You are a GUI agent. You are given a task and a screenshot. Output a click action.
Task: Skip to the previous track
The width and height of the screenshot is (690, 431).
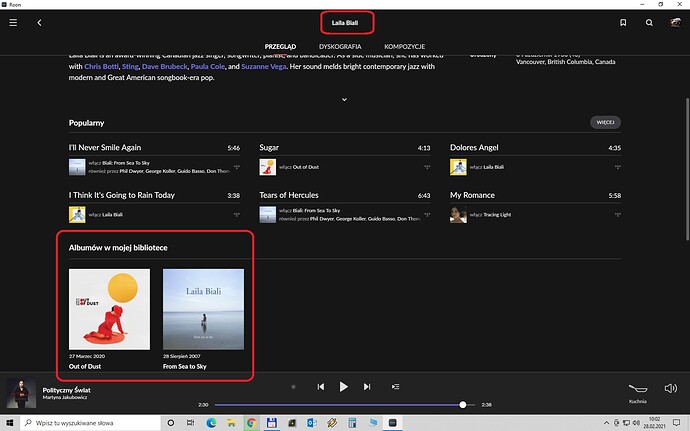321,387
